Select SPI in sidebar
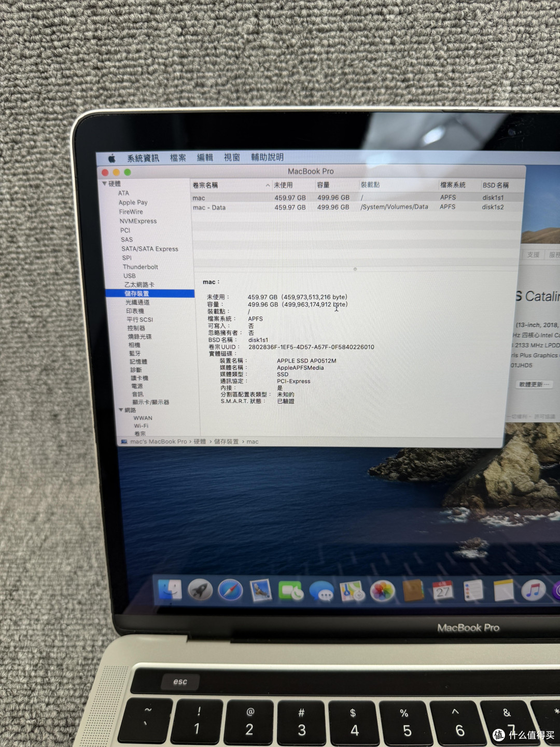This screenshot has width=560, height=747. pos(127,258)
